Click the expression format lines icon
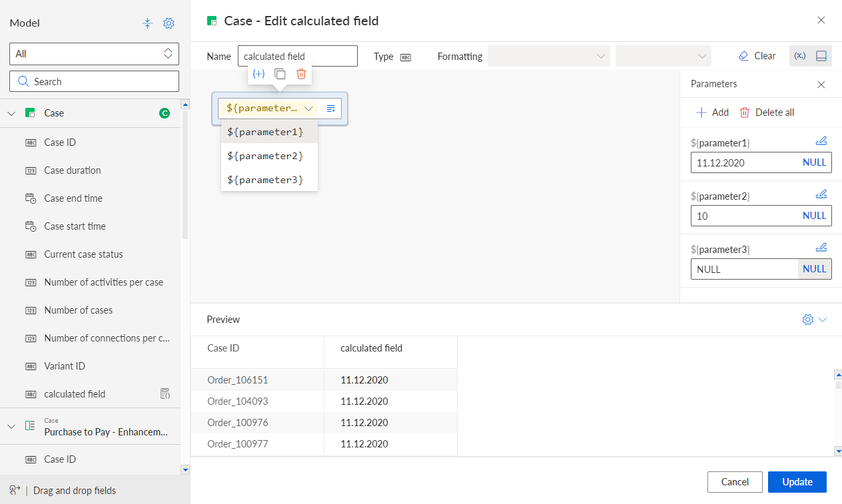 pos(331,109)
